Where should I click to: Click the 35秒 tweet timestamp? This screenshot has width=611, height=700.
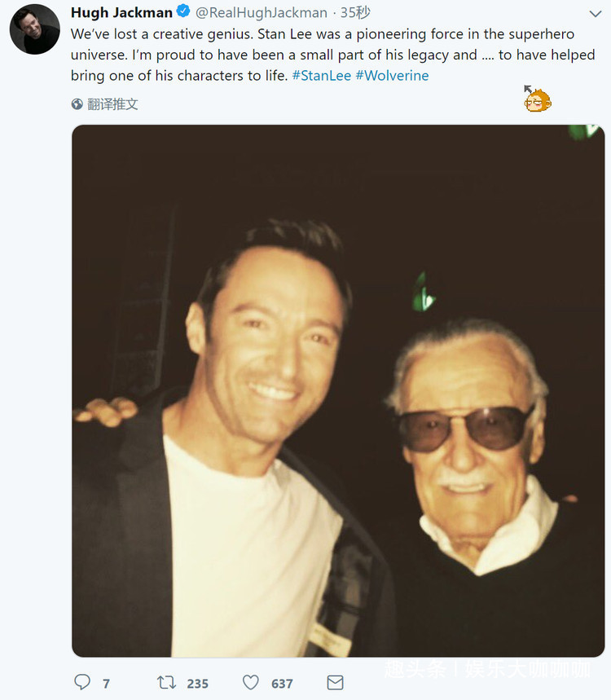pos(355,12)
